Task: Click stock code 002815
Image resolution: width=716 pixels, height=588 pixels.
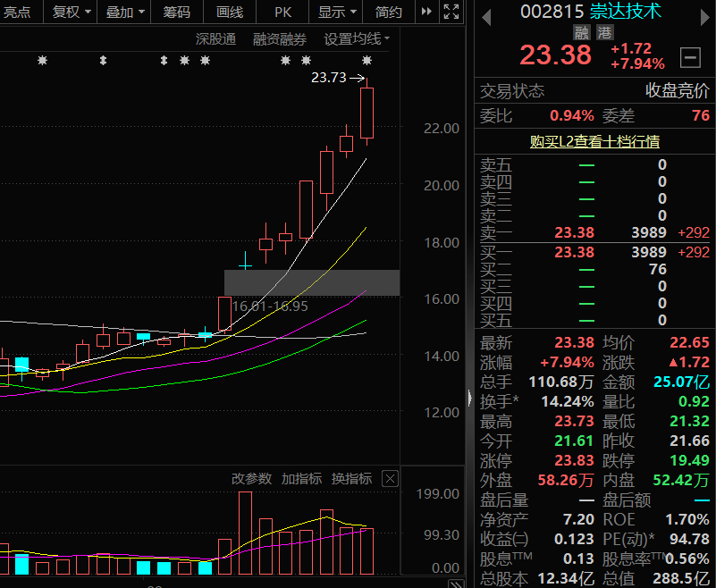Action: point(552,12)
